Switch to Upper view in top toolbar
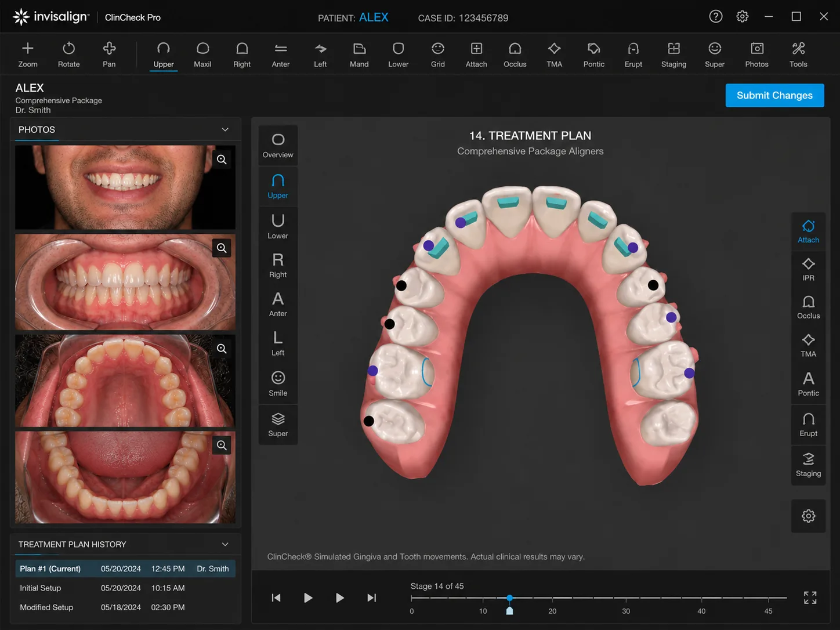This screenshot has height=630, width=840. coord(164,55)
